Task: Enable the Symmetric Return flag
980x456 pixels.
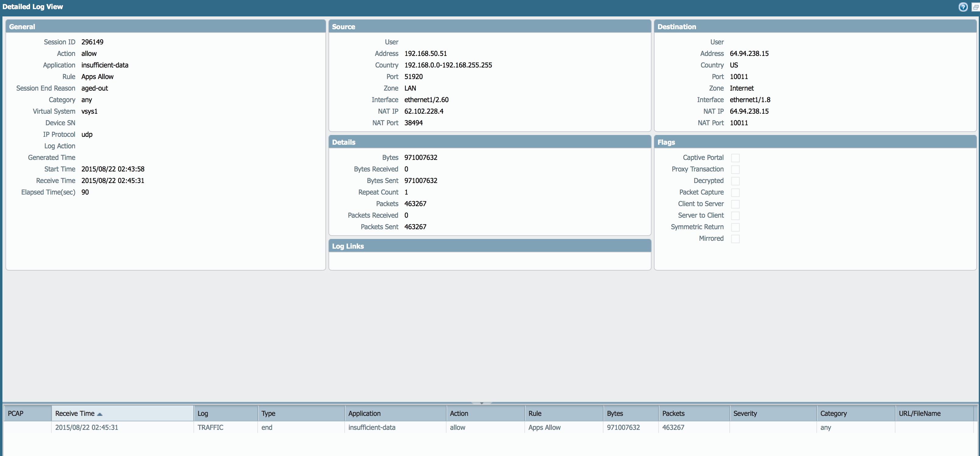Action: coord(736,227)
